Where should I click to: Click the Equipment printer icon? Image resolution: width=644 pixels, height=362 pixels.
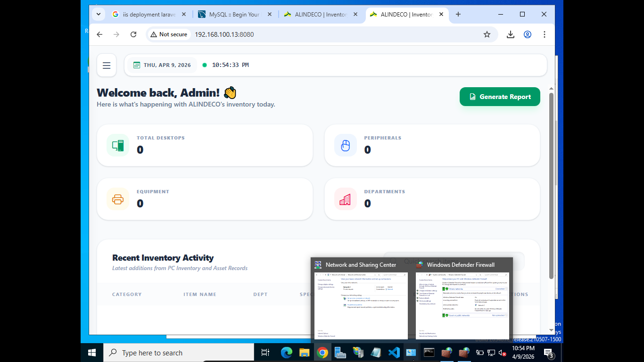pos(118,199)
